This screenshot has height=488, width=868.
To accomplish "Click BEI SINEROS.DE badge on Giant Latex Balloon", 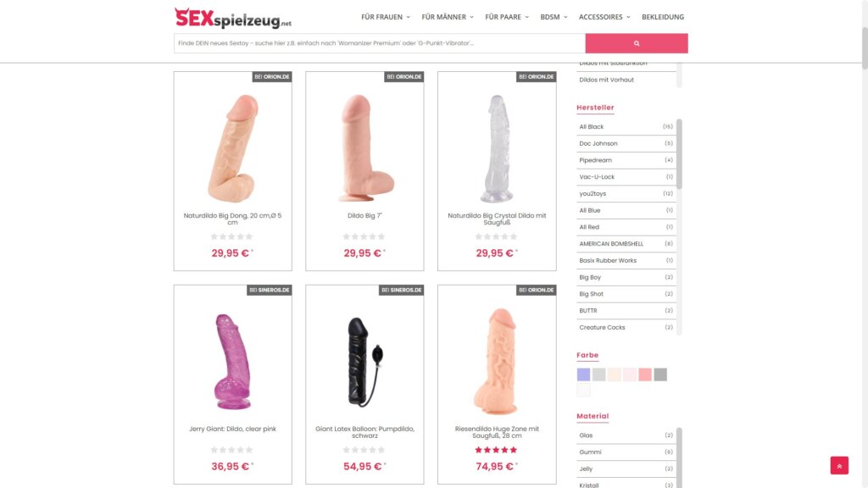I will pyautogui.click(x=401, y=290).
